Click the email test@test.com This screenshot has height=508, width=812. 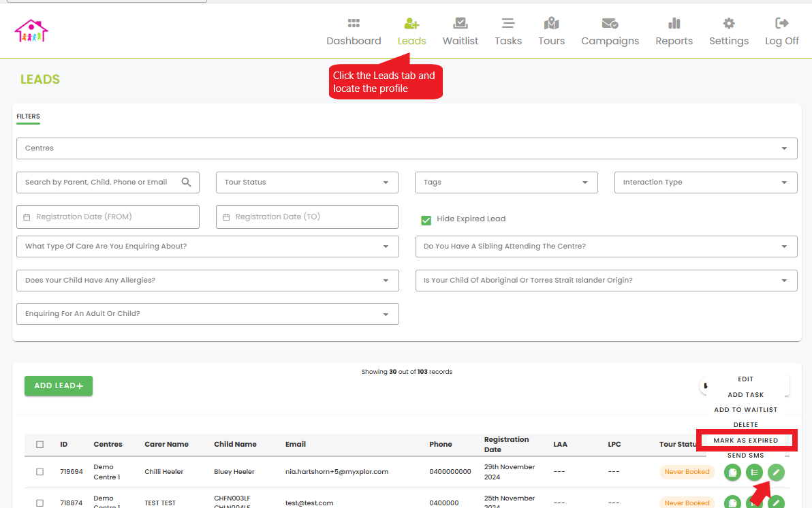[309, 503]
